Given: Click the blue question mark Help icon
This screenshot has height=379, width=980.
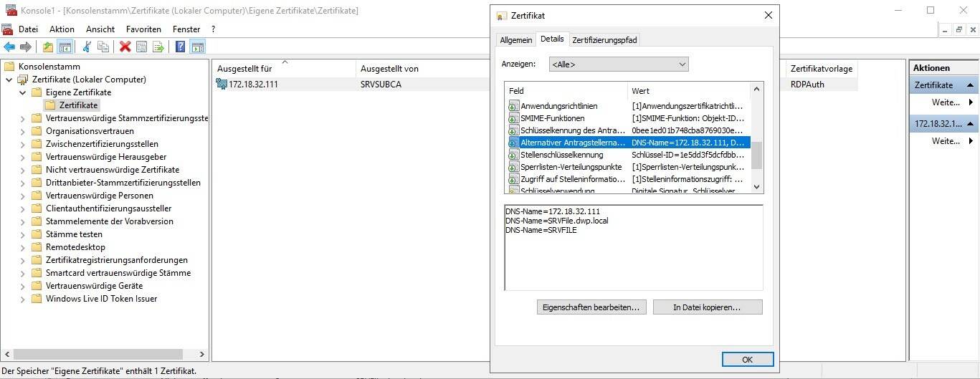Looking at the screenshot, I should point(180,47).
